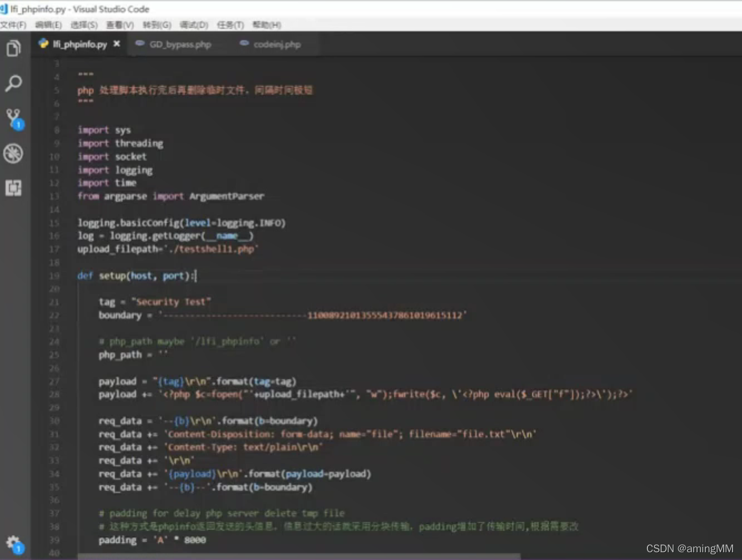Screen dimensions: 742x560
Task: Open the Extensions view
Action: [13, 188]
